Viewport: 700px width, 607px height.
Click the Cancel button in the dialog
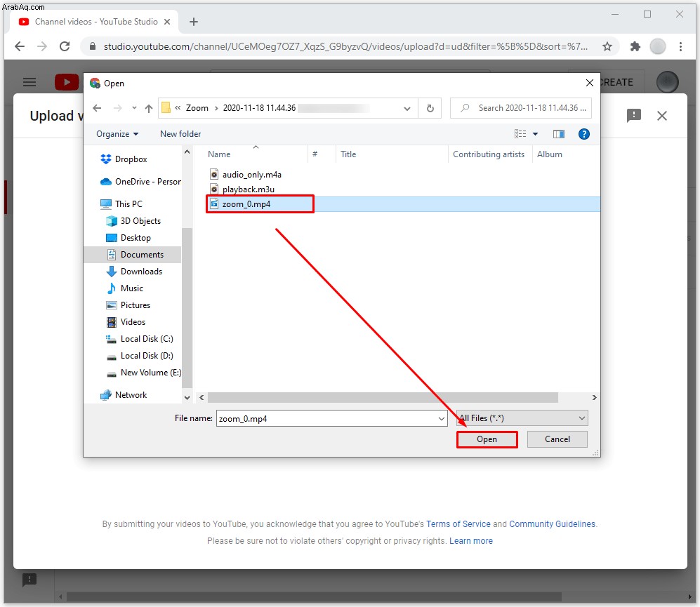coord(557,439)
